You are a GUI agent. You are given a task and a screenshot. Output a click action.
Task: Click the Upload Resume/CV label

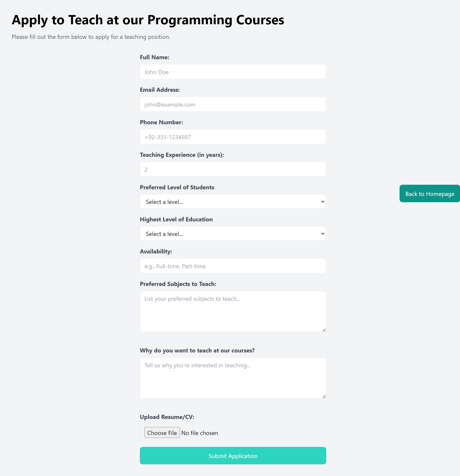point(167,417)
